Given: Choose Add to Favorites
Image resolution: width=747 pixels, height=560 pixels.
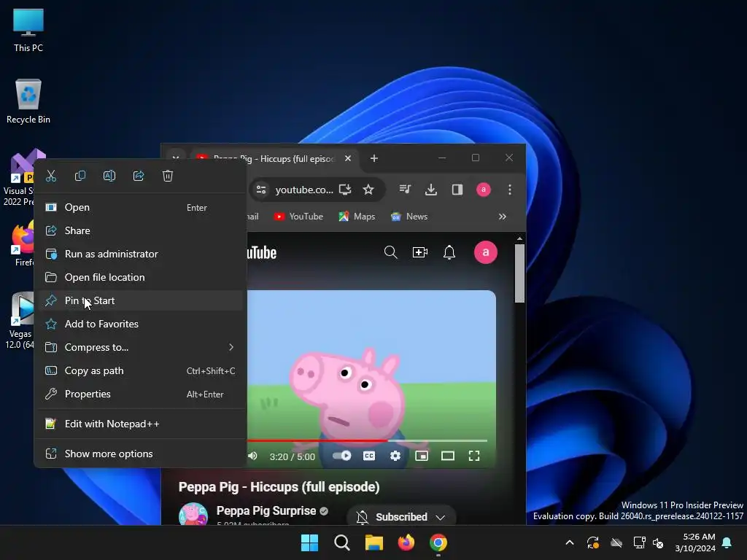Looking at the screenshot, I should tap(141, 324).
